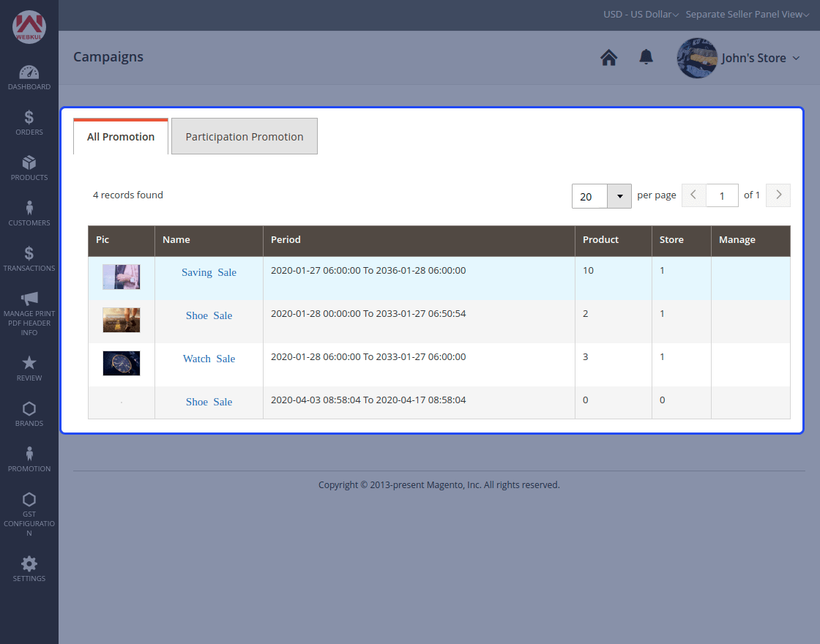Screen dimensions: 820x644
Task: Open Customers person icon in sidebar
Action: (29, 208)
